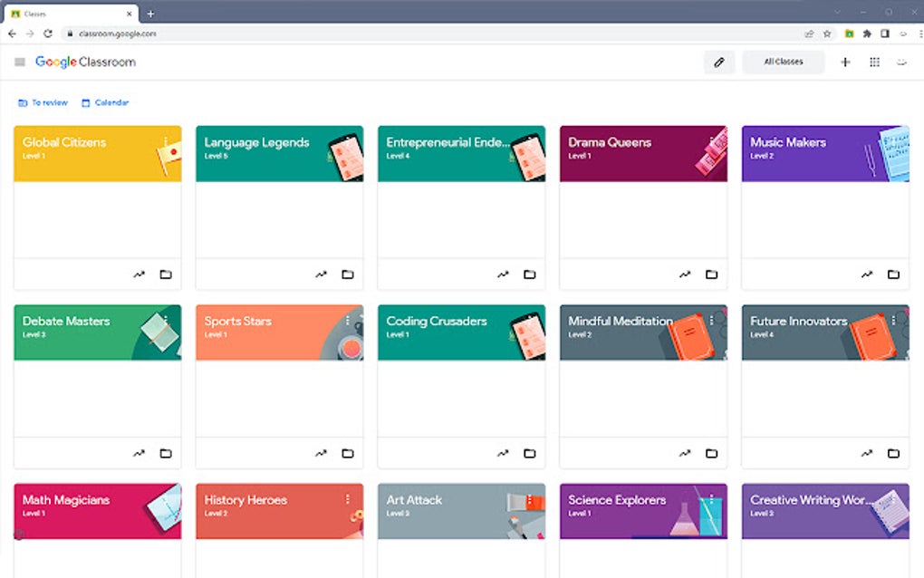Open the All Classes dropdown
924x578 pixels.
pos(783,62)
